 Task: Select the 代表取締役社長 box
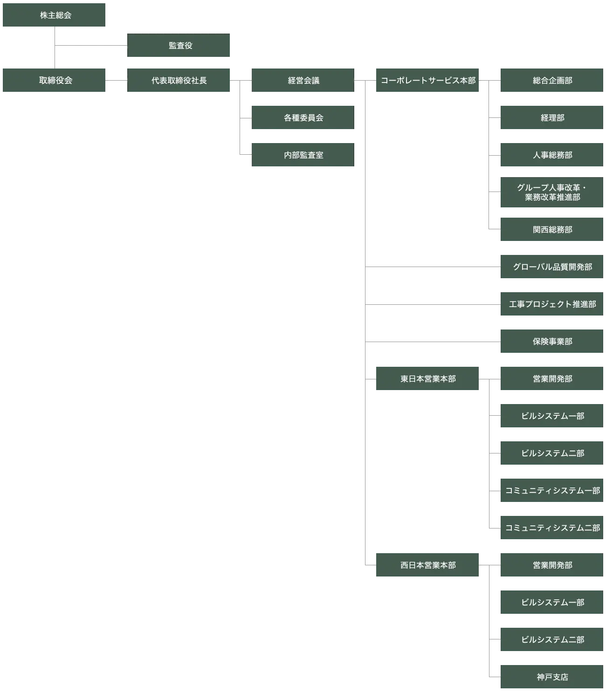[x=179, y=80]
